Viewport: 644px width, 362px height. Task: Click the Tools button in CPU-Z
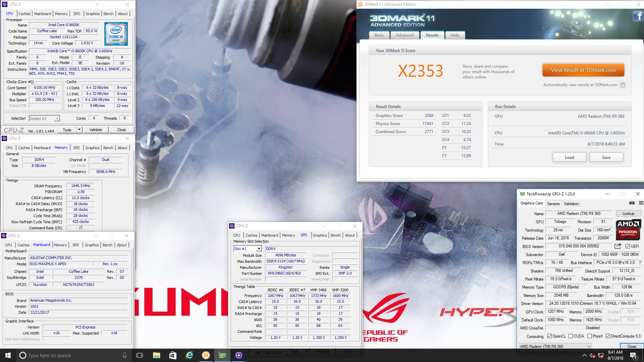coord(67,130)
